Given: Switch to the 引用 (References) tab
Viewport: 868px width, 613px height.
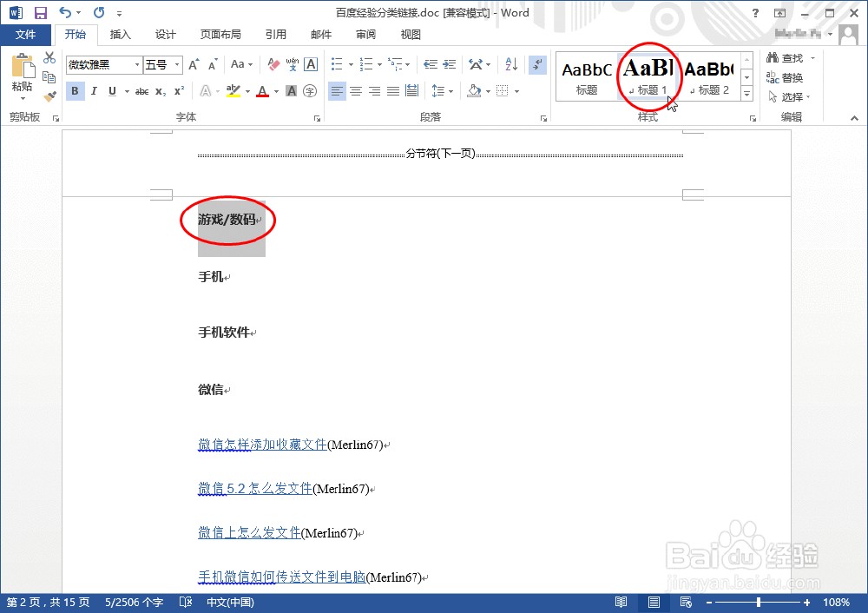Looking at the screenshot, I should pos(276,35).
